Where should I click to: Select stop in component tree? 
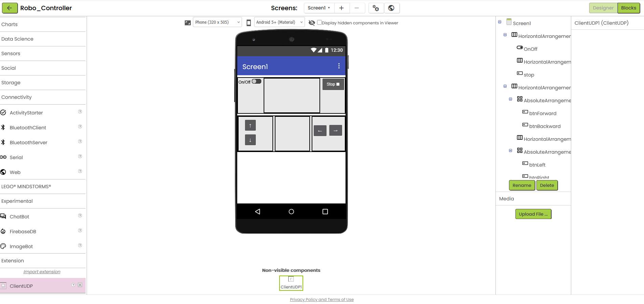tap(529, 75)
